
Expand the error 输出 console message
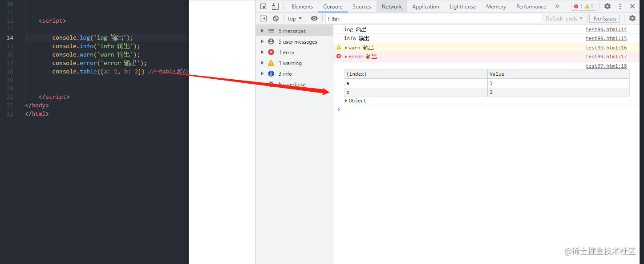click(346, 57)
